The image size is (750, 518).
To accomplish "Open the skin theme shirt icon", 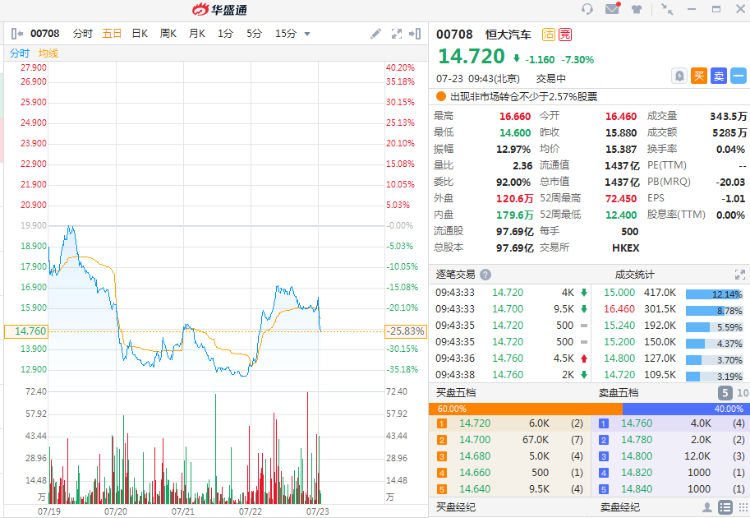I will [x=637, y=9].
